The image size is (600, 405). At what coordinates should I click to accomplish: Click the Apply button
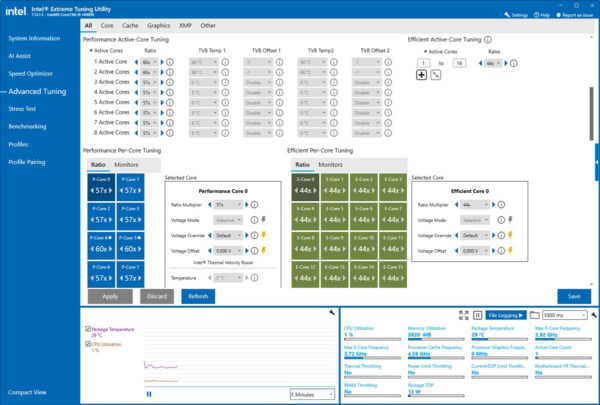point(110,296)
